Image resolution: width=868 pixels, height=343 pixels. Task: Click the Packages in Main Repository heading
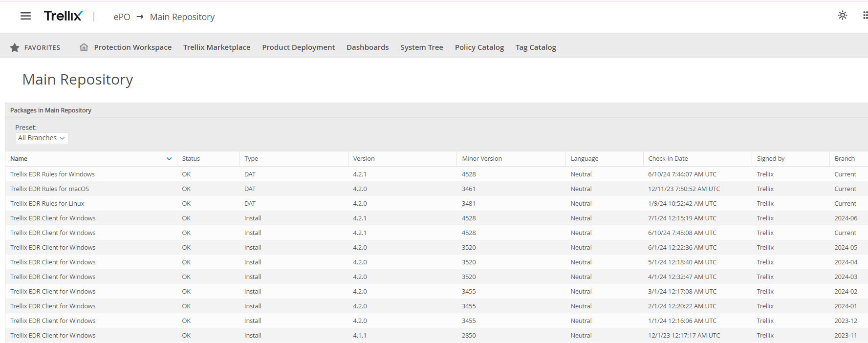[51, 110]
